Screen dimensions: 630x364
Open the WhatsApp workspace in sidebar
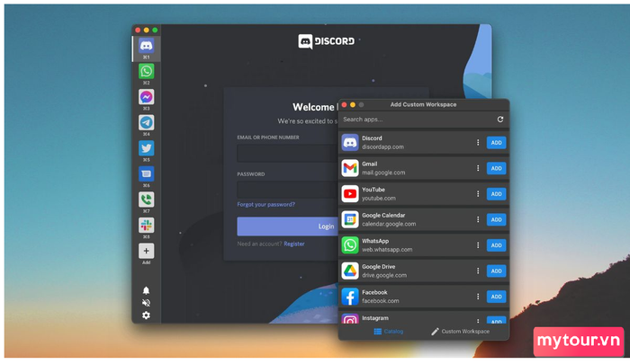[x=146, y=71]
